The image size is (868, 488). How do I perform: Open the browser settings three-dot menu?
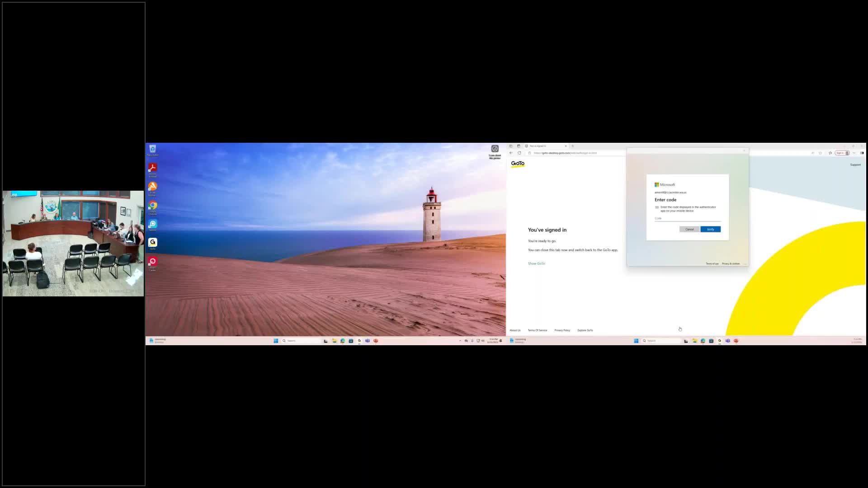pos(854,153)
